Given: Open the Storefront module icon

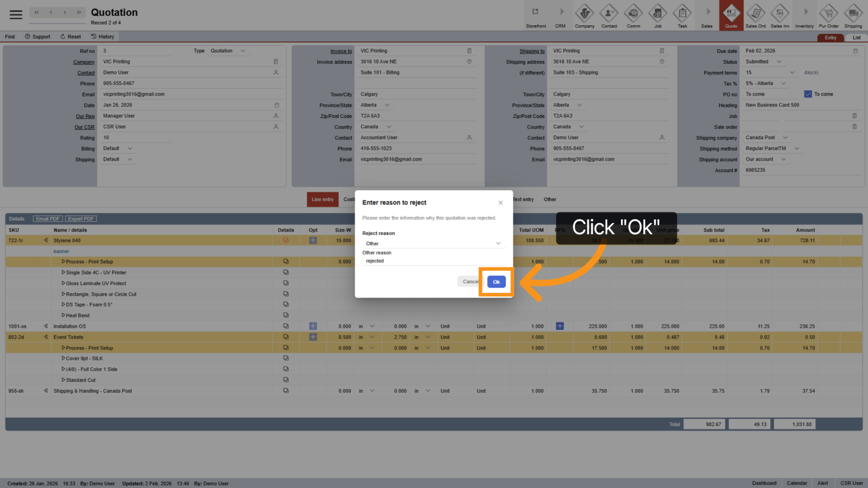Looking at the screenshot, I should (535, 15).
